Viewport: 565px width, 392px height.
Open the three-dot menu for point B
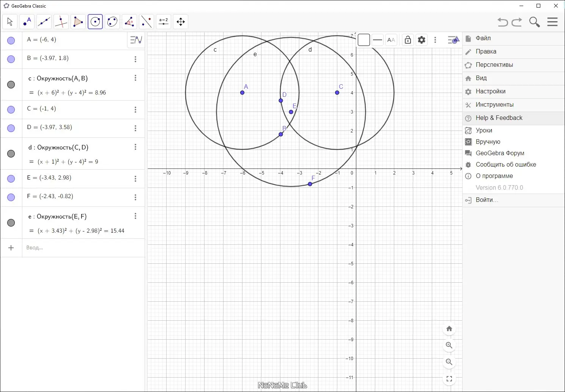[135, 59]
